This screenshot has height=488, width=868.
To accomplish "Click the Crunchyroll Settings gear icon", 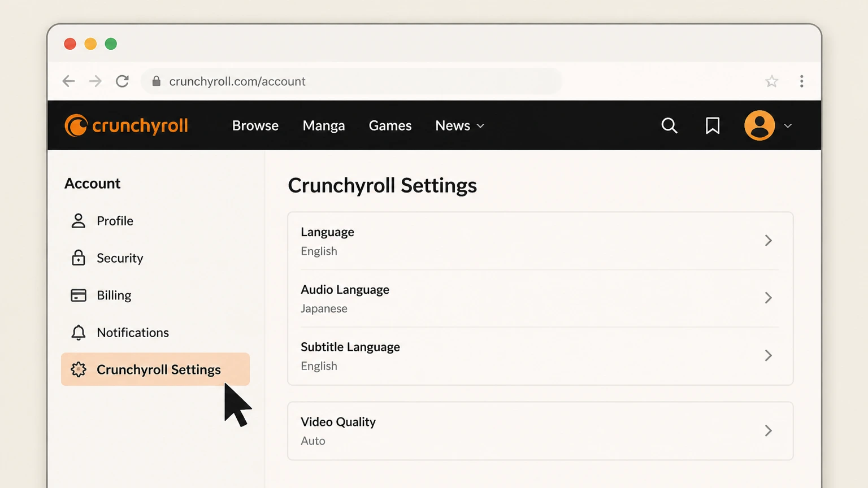I will (x=79, y=369).
